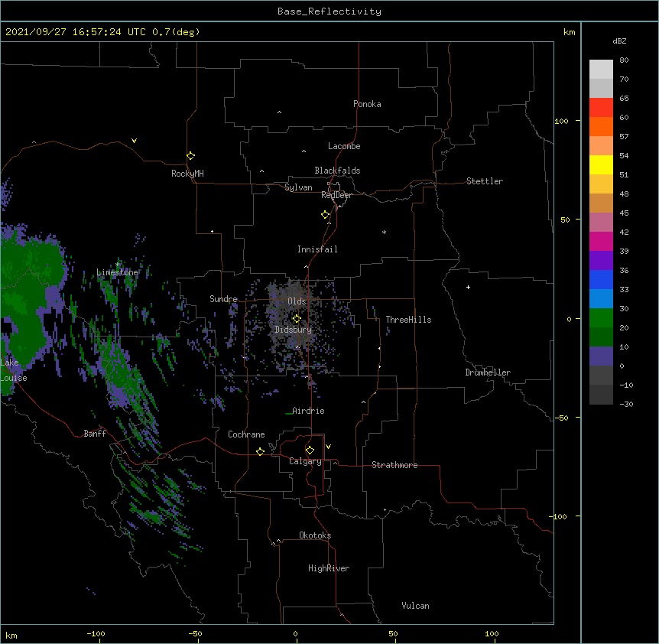Select the Calgary city label
Screen dimensions: 659x644
tap(305, 461)
